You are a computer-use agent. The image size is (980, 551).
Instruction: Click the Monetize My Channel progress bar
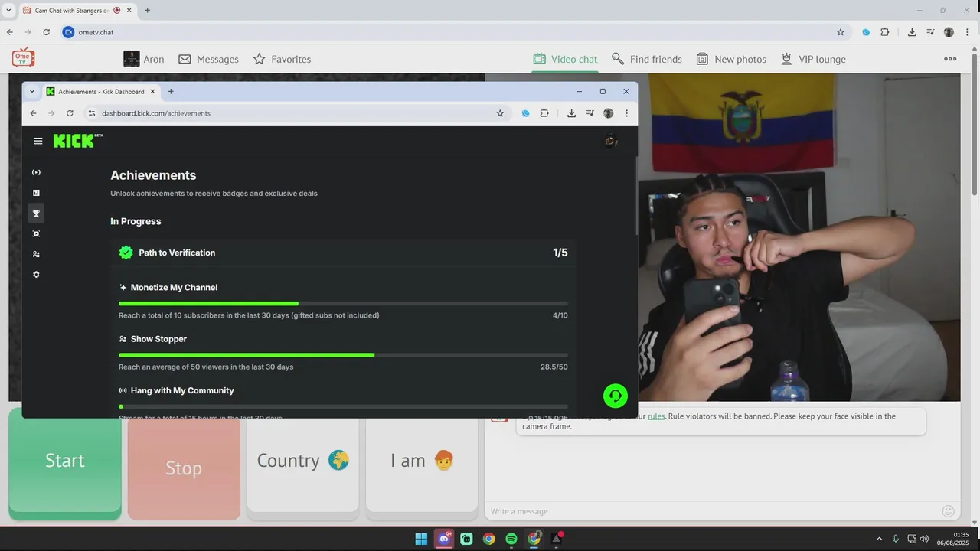343,304
